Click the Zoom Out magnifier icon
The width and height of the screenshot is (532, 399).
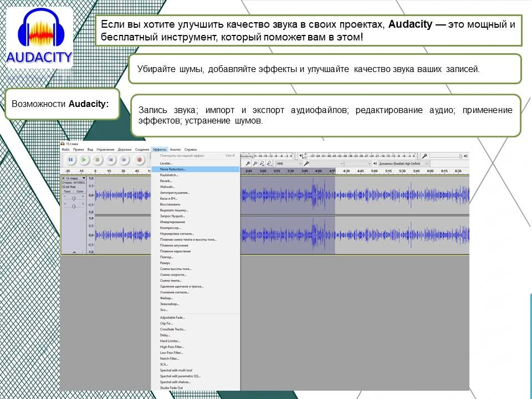point(255,163)
